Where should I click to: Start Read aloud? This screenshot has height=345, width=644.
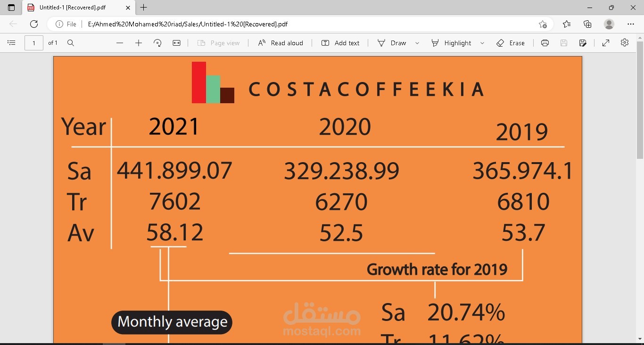point(281,43)
